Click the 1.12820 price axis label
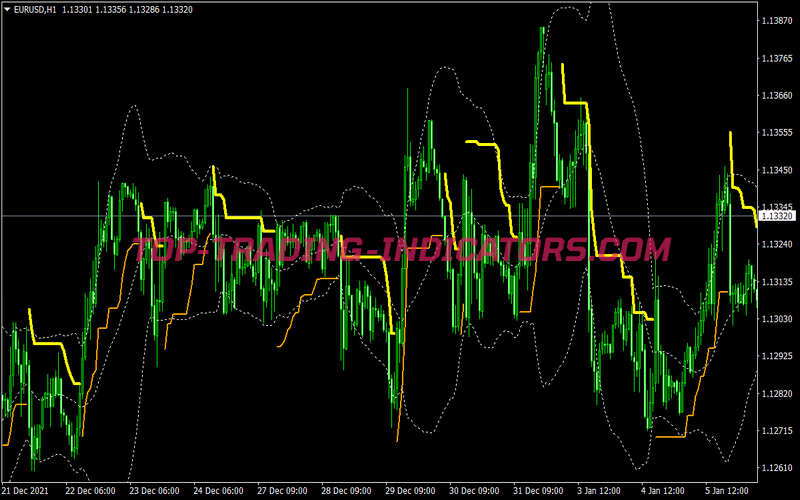 tap(777, 394)
